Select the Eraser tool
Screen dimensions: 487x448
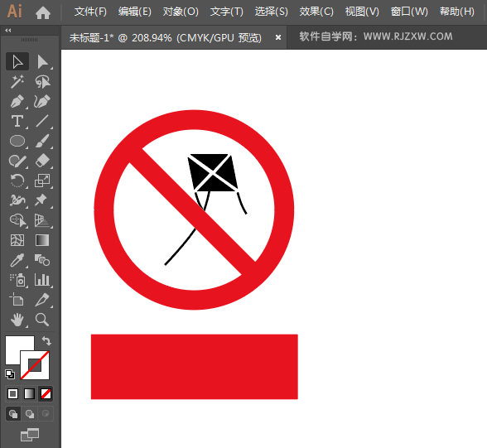(42, 161)
